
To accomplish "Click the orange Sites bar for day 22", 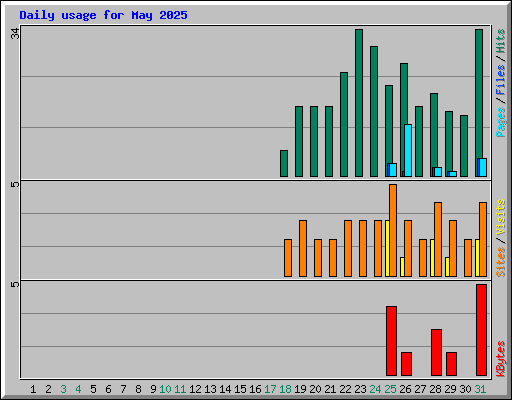I will 348,248.
